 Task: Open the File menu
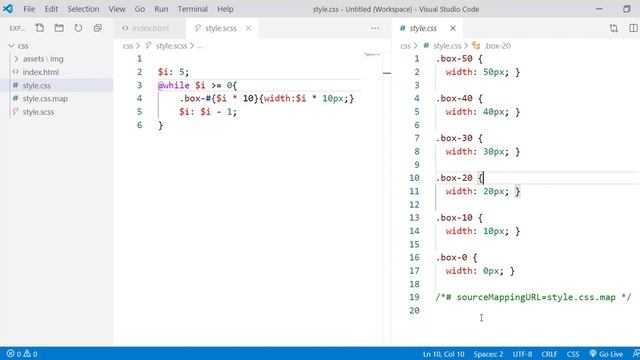(x=29, y=9)
